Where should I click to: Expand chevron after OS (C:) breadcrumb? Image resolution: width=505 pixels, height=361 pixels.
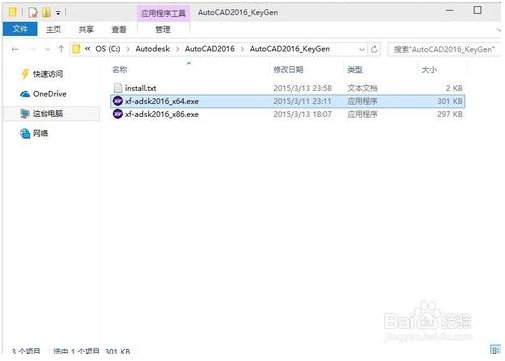pyautogui.click(x=128, y=49)
